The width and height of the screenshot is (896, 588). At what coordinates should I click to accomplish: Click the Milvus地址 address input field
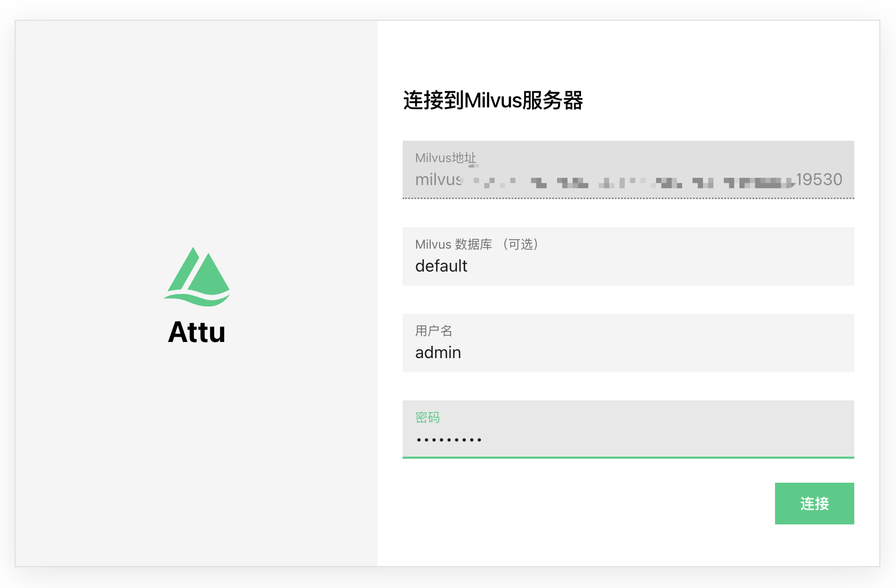628,170
